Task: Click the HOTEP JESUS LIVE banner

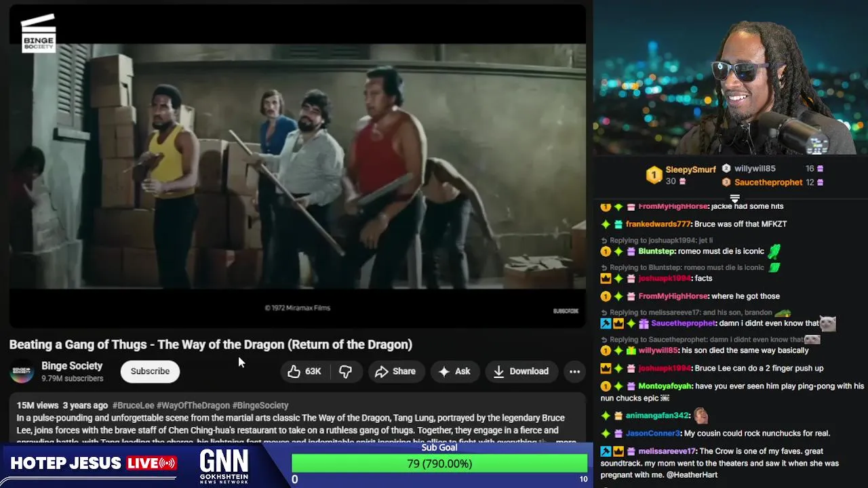Action: click(94, 464)
